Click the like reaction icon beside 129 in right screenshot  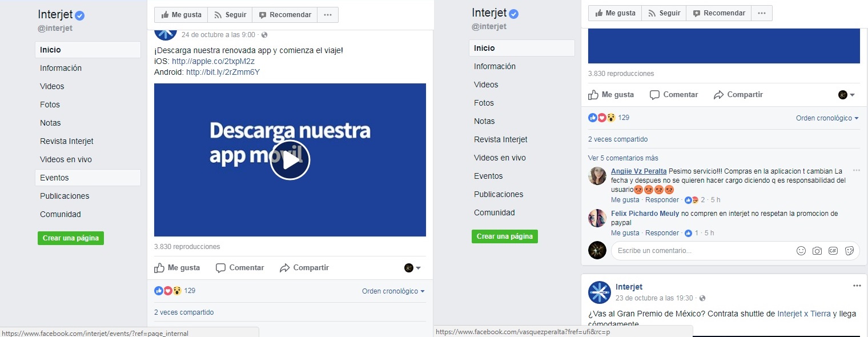point(593,118)
